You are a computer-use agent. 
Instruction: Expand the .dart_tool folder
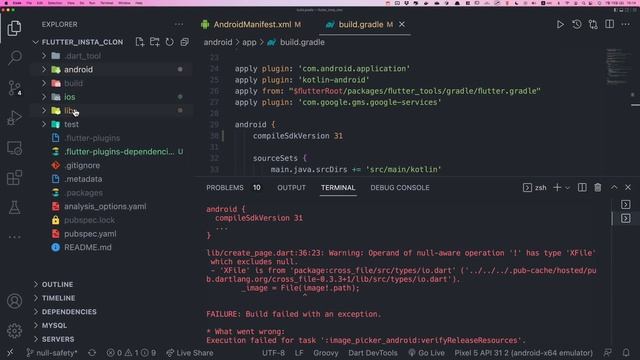tap(44, 56)
